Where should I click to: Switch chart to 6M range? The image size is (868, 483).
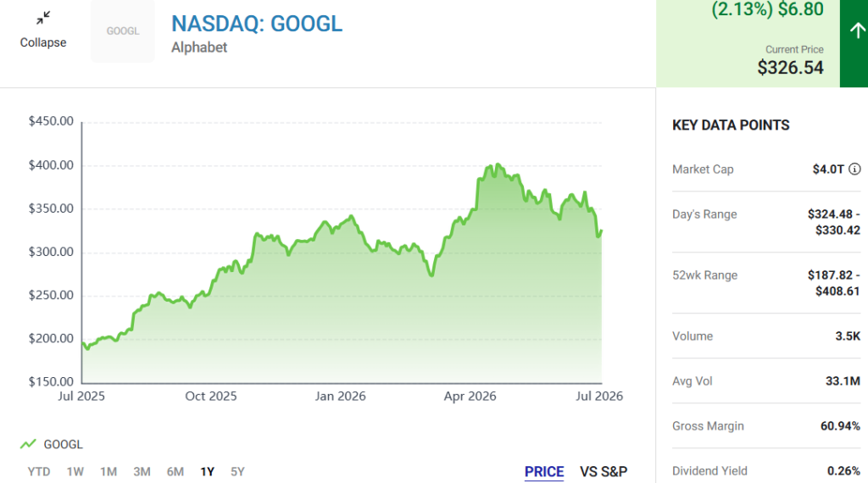pos(175,472)
